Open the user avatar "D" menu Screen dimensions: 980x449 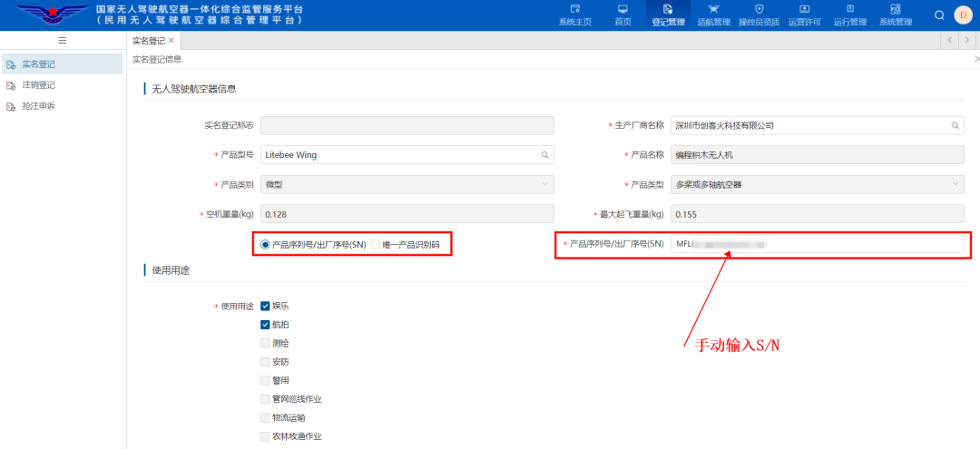click(x=962, y=15)
